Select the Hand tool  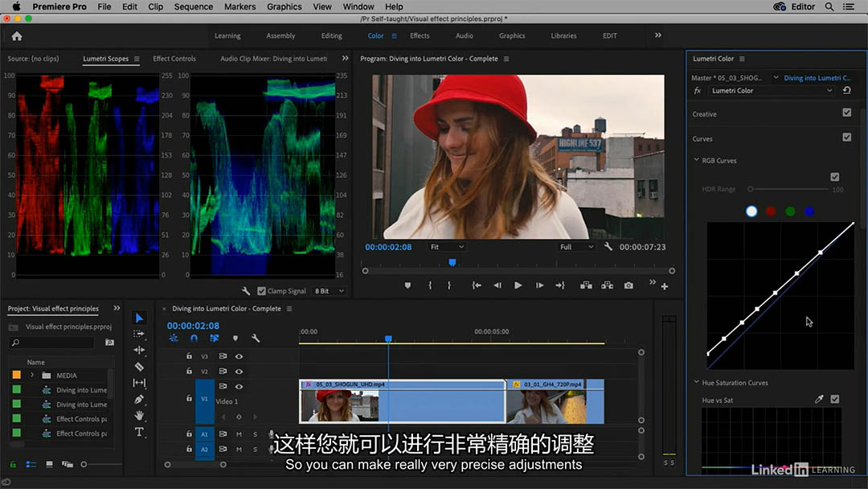[139, 415]
